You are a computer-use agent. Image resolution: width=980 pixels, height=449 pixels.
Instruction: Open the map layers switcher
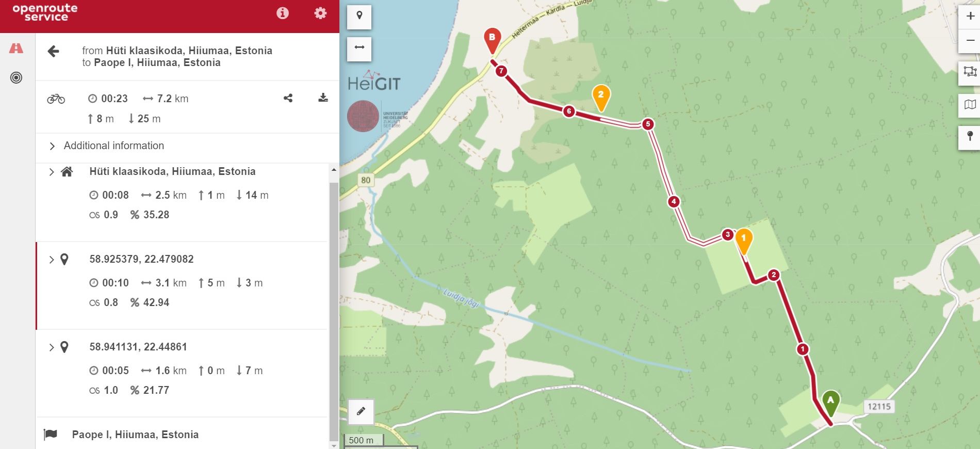970,105
